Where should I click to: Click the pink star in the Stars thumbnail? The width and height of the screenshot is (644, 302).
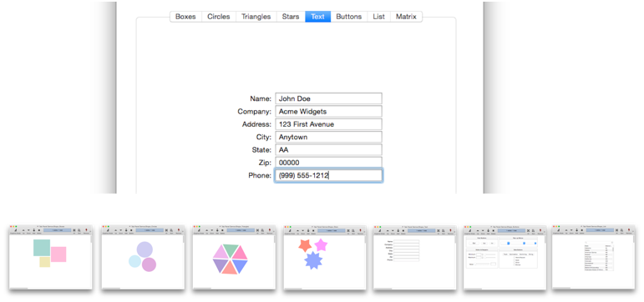pos(321,245)
